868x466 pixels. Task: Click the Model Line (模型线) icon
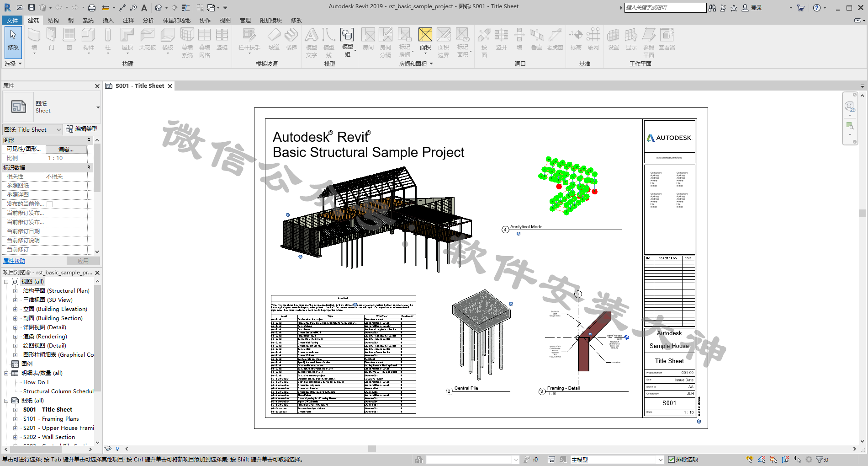tap(329, 36)
